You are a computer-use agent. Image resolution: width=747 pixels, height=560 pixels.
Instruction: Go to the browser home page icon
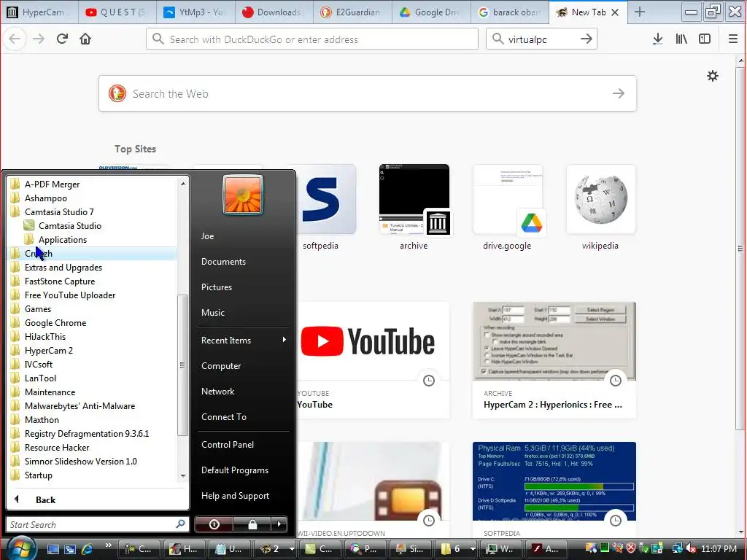pyautogui.click(x=85, y=39)
